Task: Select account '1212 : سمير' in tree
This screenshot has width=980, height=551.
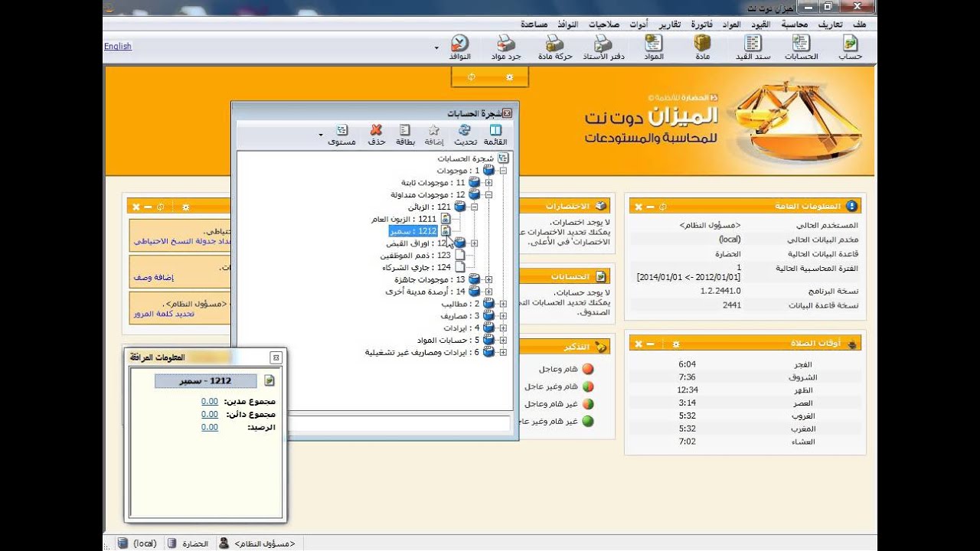Action: [413, 231]
